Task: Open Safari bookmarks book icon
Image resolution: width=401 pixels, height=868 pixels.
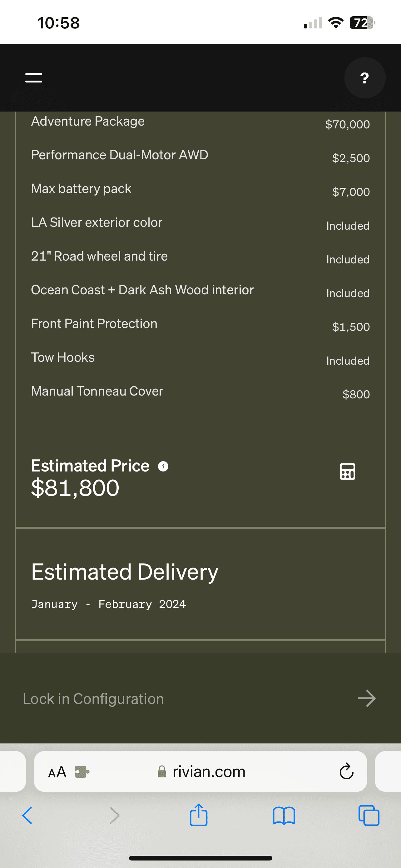Action: [x=284, y=816]
